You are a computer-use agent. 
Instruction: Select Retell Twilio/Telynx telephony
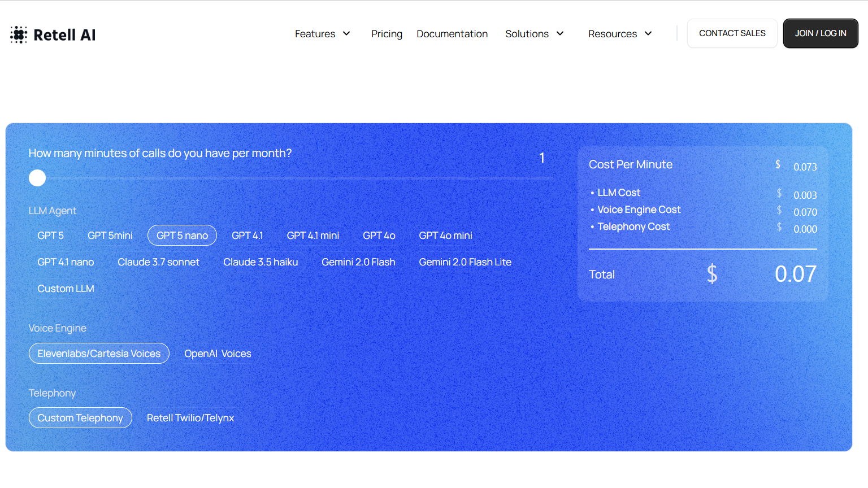point(190,418)
